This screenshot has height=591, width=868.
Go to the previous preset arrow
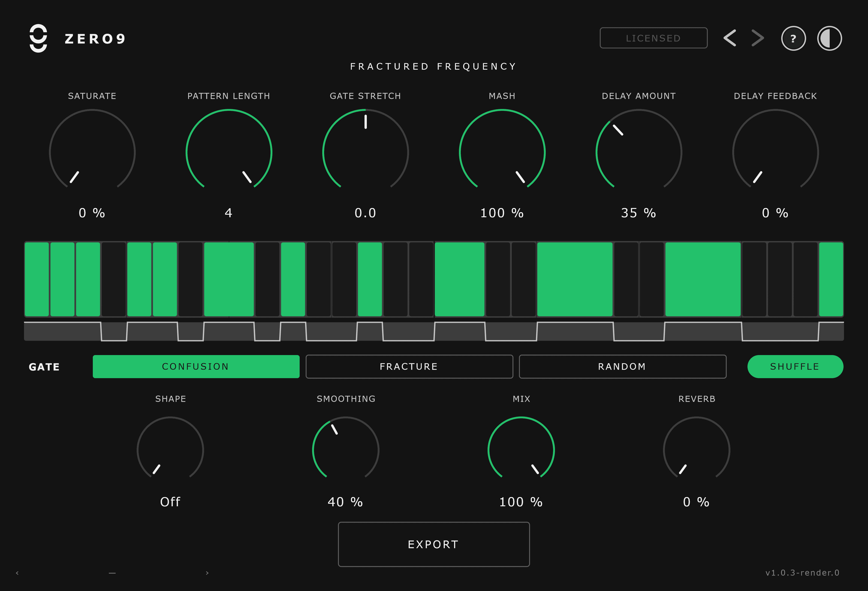coord(729,38)
